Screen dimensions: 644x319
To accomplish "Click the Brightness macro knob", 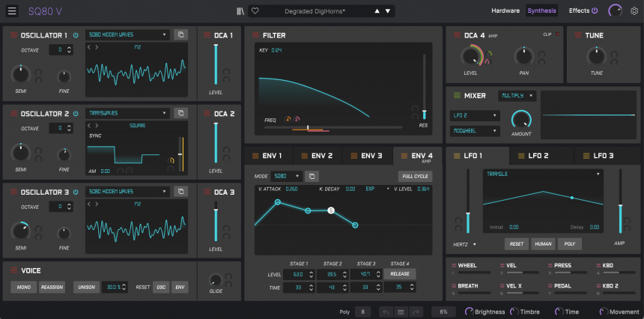I will point(469,312).
